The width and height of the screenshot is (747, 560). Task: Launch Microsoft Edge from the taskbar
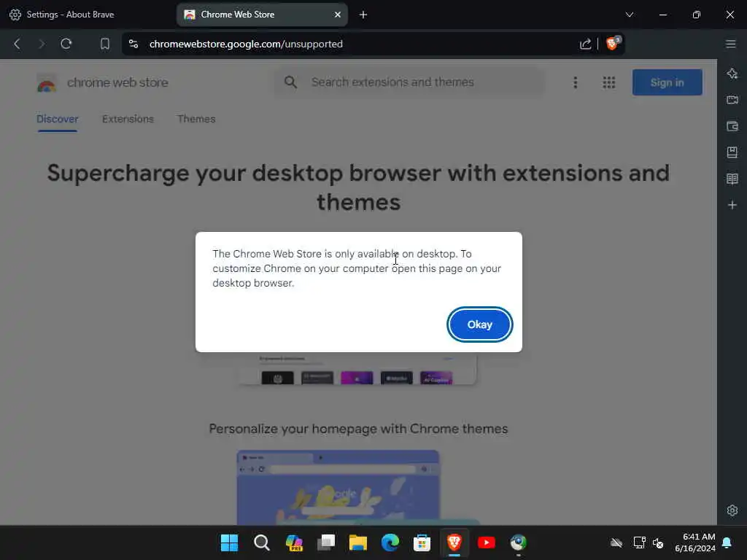[390, 542]
